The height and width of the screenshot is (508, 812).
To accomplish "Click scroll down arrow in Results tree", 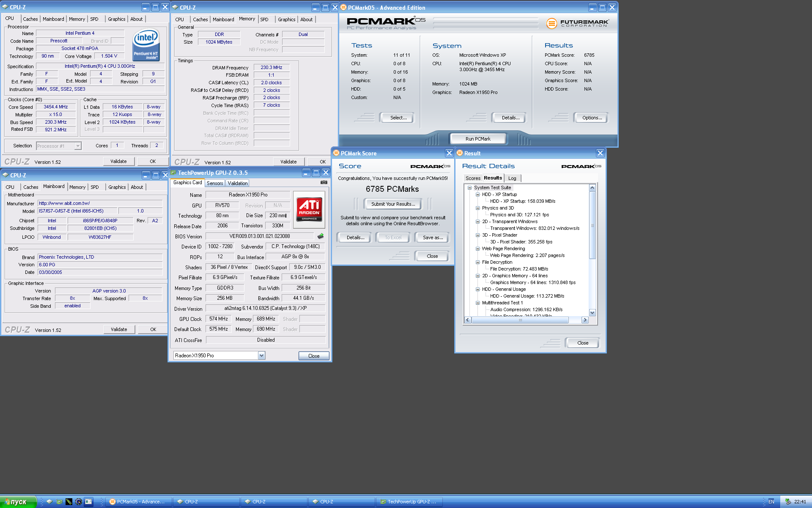I will point(592,312).
